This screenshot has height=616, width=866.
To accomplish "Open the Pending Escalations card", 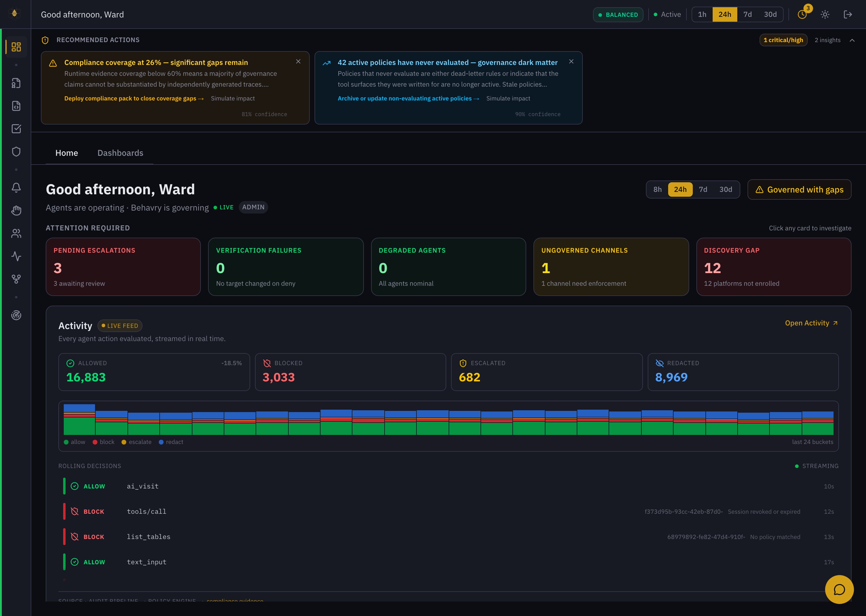I will [123, 267].
